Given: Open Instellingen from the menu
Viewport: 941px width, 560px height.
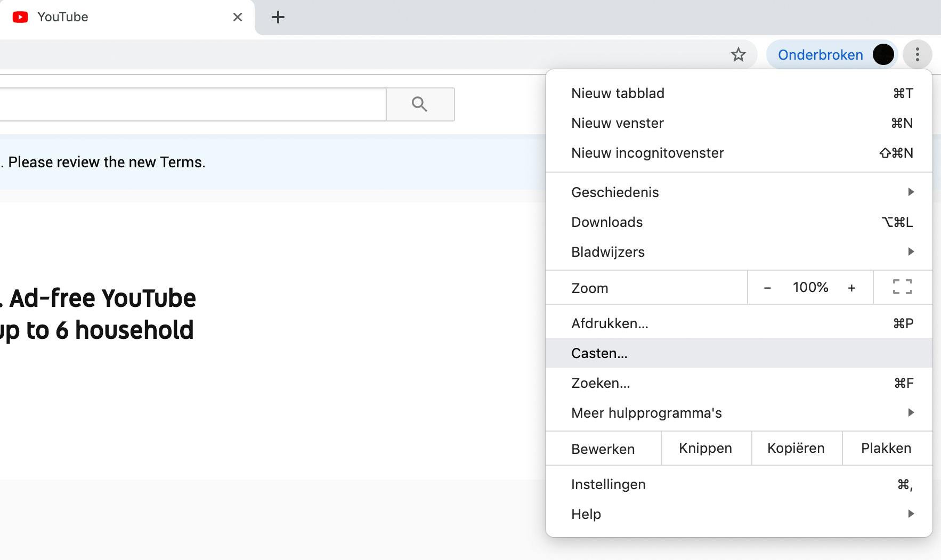Looking at the screenshot, I should click(x=608, y=484).
